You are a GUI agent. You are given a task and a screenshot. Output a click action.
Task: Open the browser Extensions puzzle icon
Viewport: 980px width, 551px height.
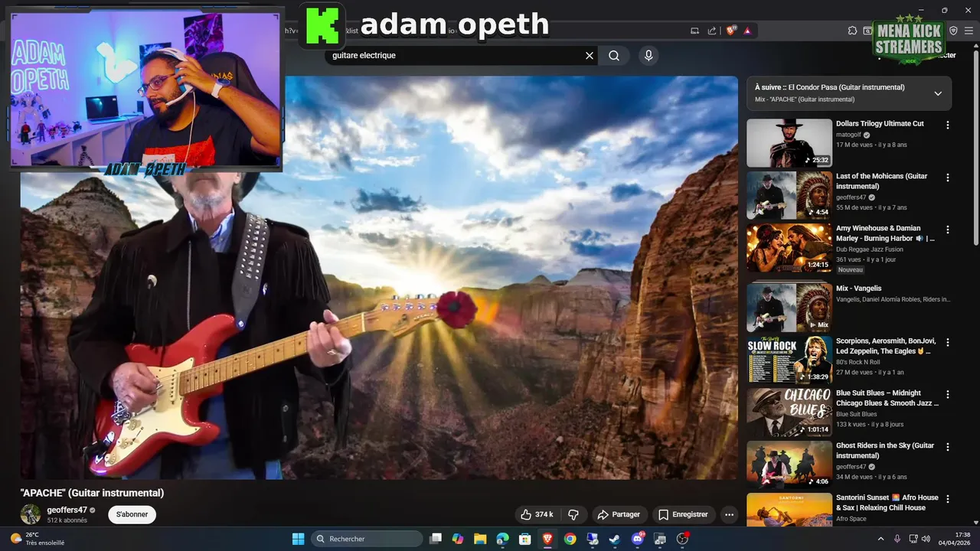[x=852, y=31]
